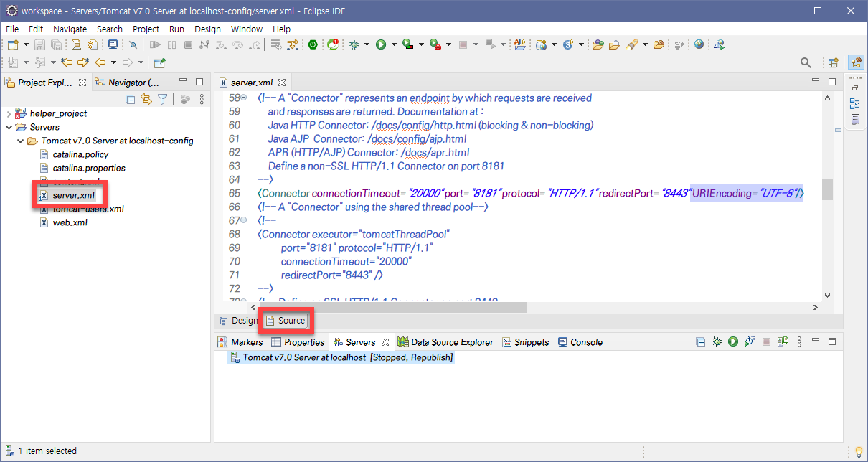Open Servers view menu (three dots)
Viewport: 868px width, 462px height.
click(x=800, y=342)
